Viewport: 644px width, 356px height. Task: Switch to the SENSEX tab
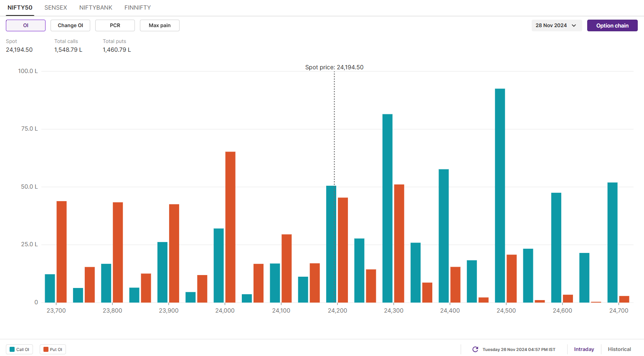[56, 8]
